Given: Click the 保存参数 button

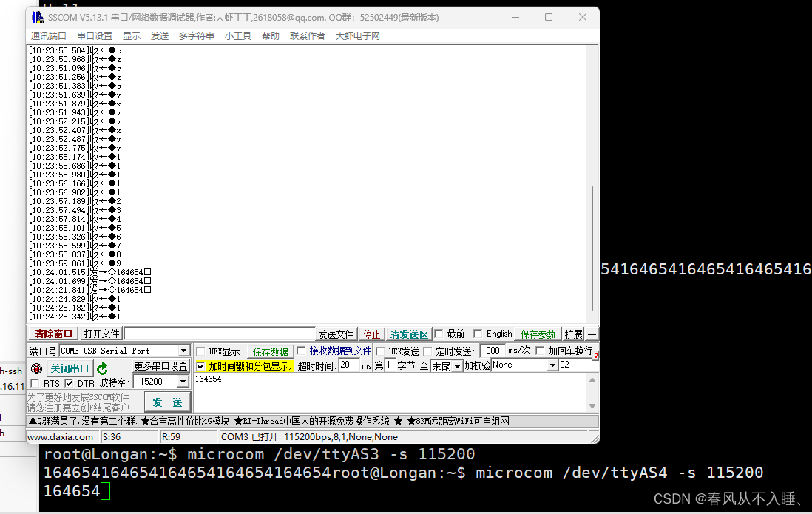Looking at the screenshot, I should (537, 334).
